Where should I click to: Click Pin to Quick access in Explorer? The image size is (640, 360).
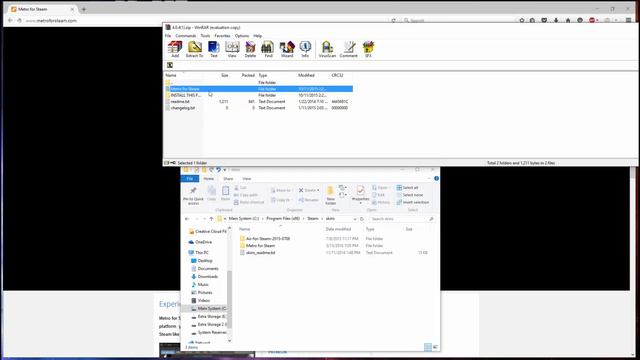click(x=193, y=196)
